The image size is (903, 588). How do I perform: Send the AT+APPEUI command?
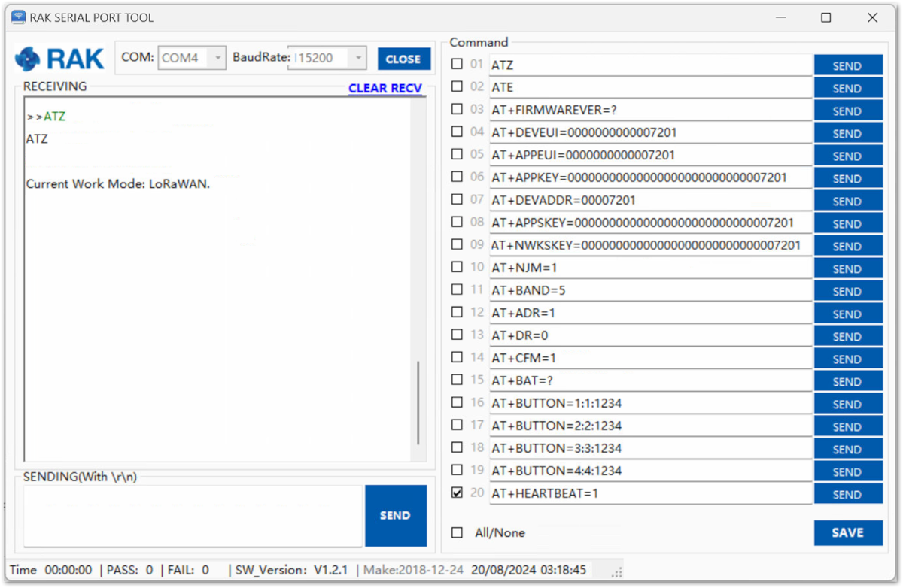point(848,156)
